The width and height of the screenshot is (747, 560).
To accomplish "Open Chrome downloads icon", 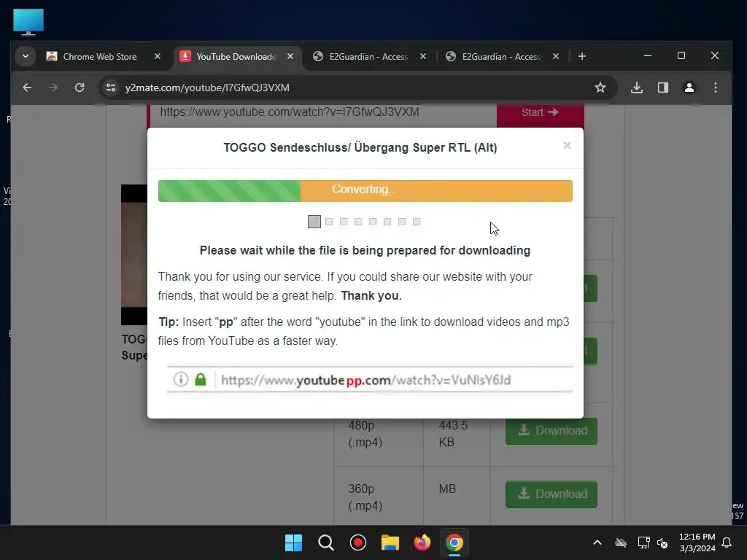I will [x=637, y=87].
